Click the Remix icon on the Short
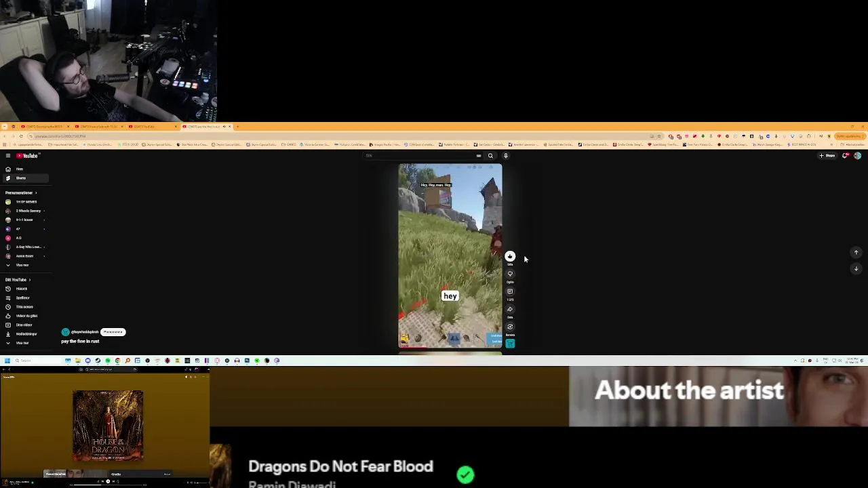Viewport: 868px width, 488px height. (x=510, y=327)
